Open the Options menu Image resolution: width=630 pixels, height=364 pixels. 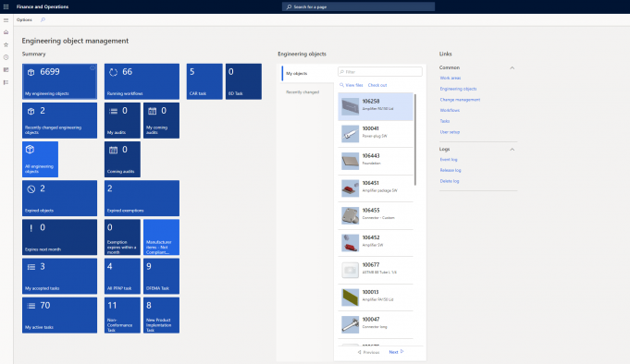point(24,19)
